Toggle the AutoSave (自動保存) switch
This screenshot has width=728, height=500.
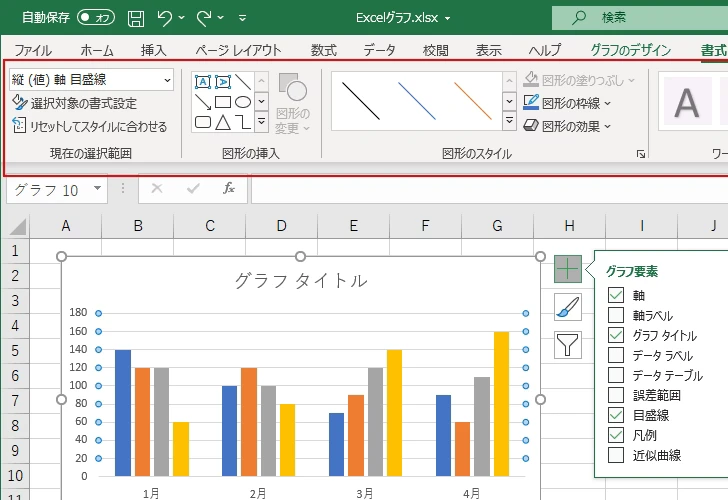tap(96, 18)
